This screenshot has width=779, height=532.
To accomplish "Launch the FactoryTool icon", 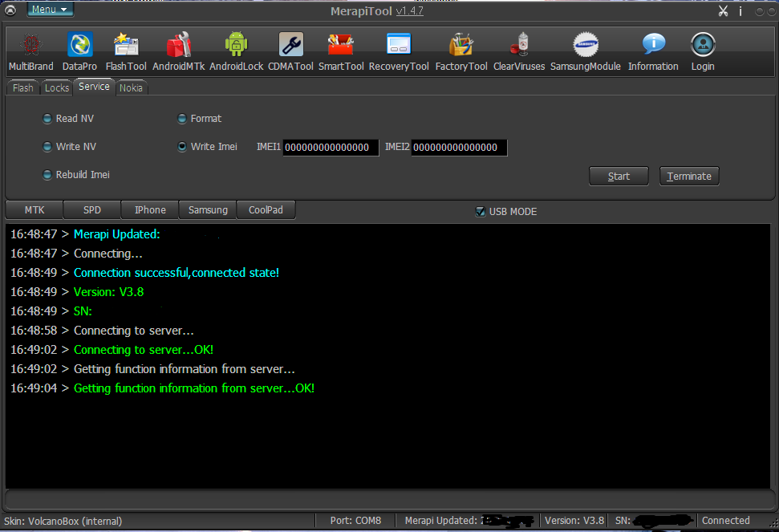I will pos(461,45).
